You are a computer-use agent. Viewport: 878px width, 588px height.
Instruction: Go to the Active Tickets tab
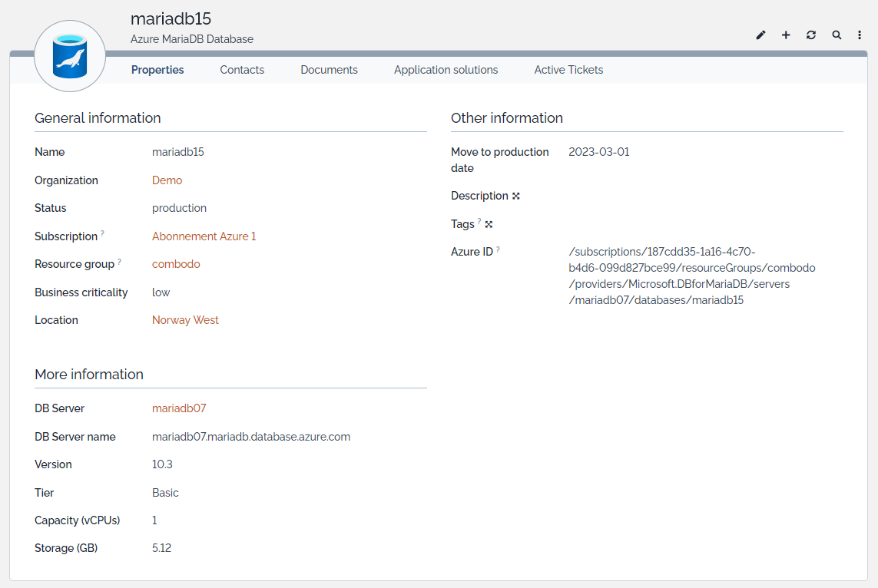[568, 70]
